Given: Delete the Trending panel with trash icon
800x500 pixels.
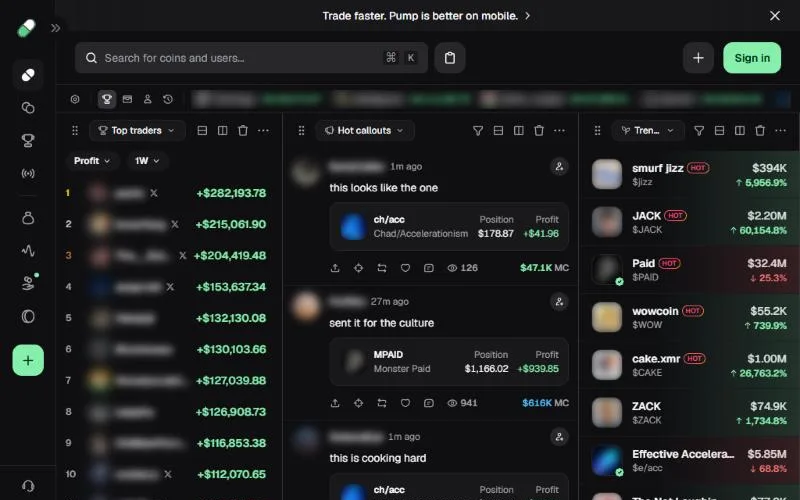Looking at the screenshot, I should 760,131.
